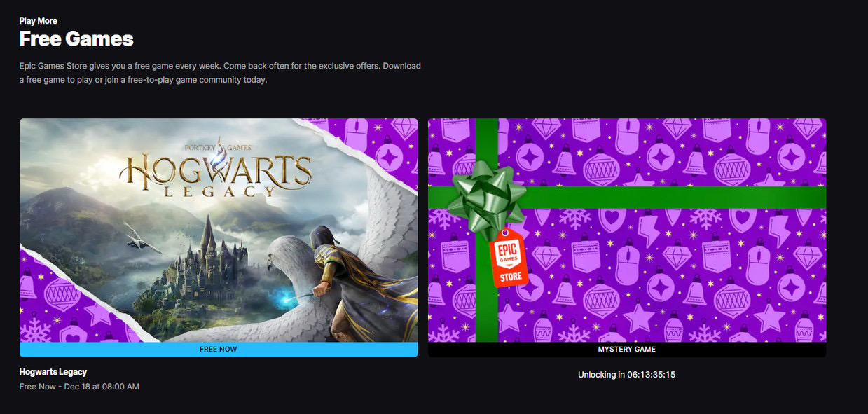The height and width of the screenshot is (414, 868).
Task: Click the 'Free Games' heading
Action: tap(76, 39)
